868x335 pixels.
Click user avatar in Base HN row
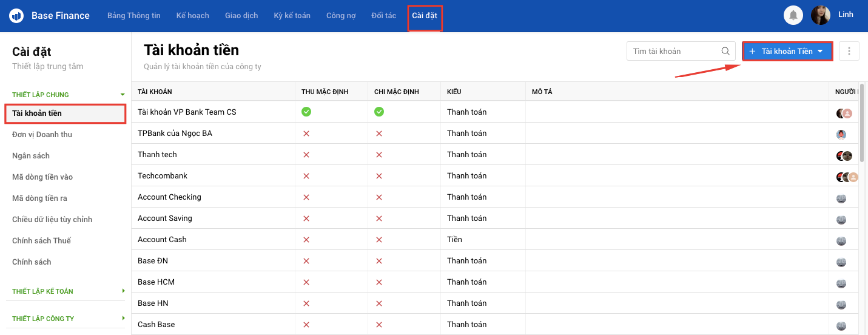(x=841, y=305)
